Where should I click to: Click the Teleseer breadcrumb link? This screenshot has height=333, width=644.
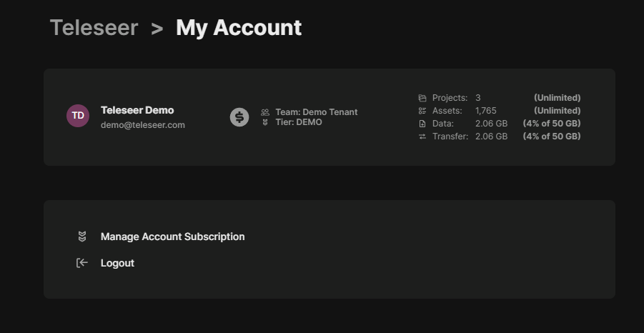point(94,28)
